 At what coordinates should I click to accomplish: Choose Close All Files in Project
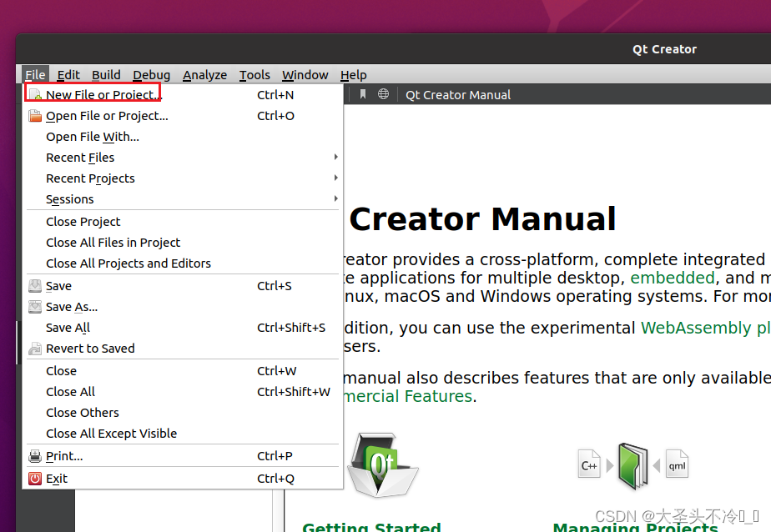[x=183, y=243]
